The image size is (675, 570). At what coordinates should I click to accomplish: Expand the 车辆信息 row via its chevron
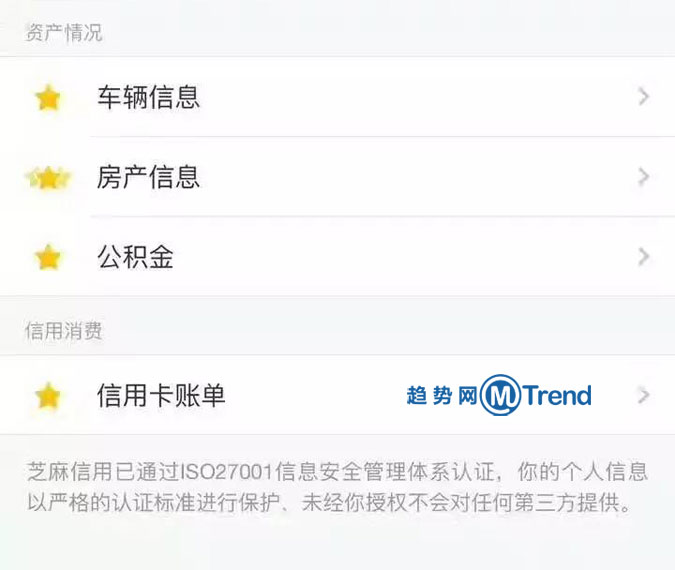644,97
